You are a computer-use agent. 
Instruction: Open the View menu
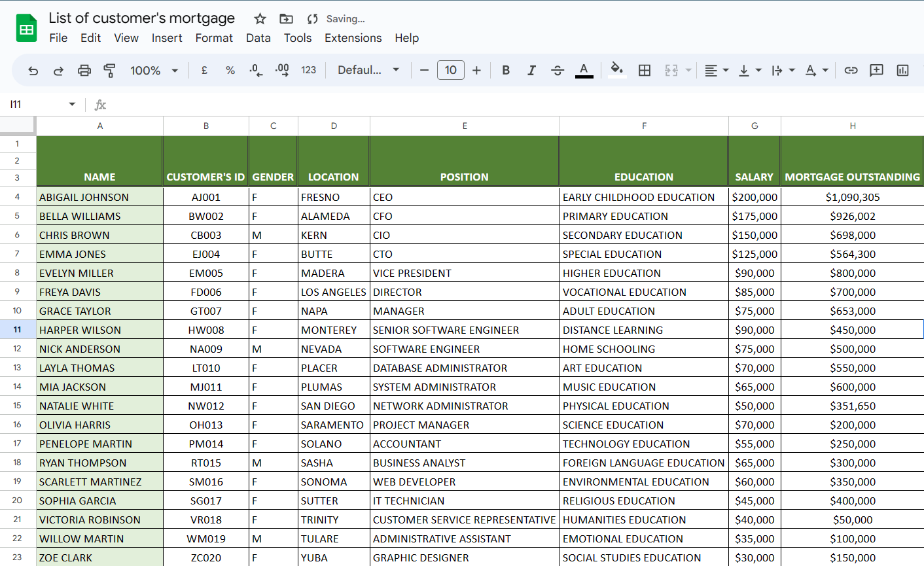(126, 38)
